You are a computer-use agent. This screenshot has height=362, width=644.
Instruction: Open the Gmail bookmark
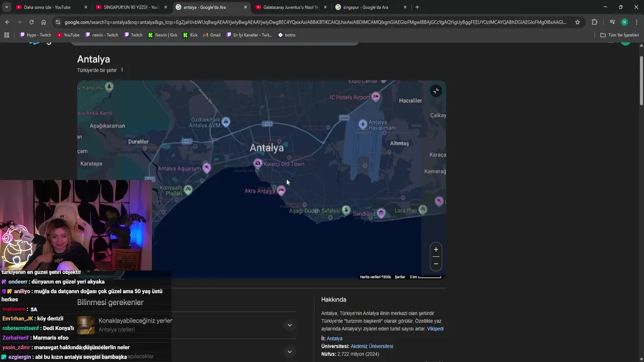coord(212,35)
